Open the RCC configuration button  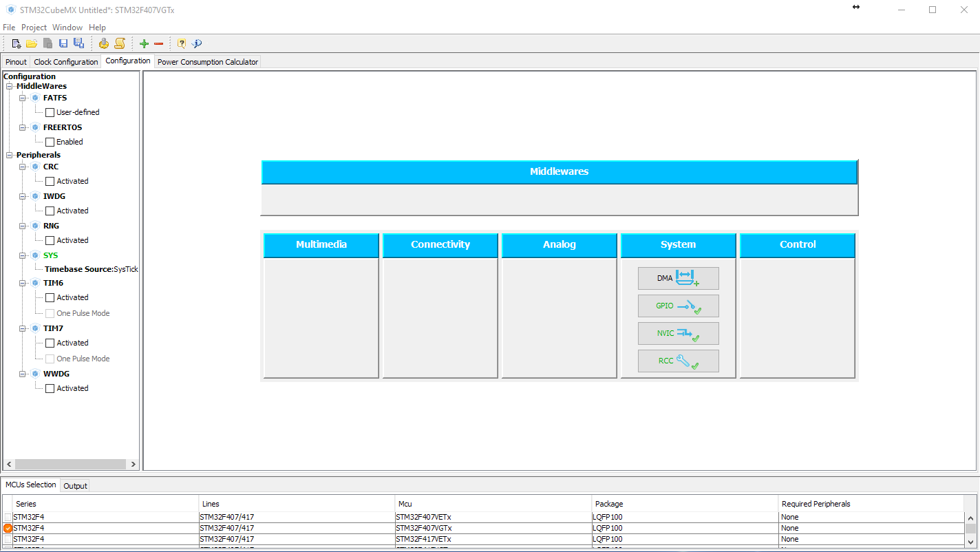pyautogui.click(x=679, y=361)
